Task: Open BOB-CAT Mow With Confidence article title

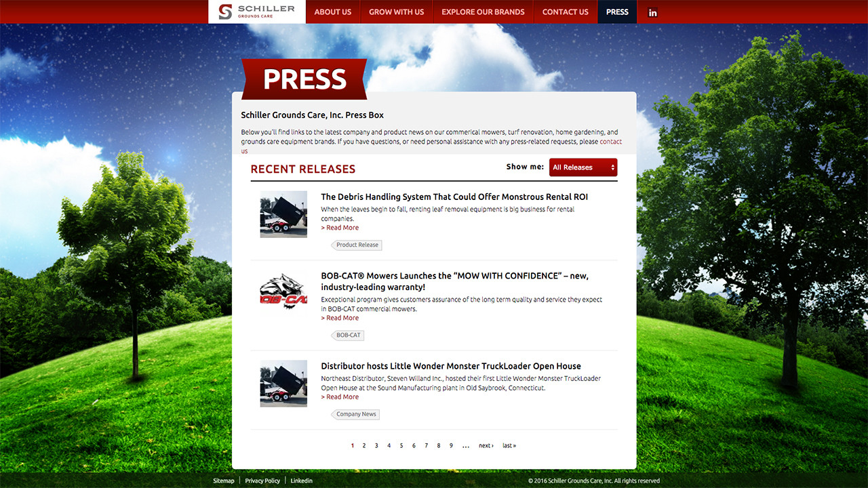Action: 455,281
